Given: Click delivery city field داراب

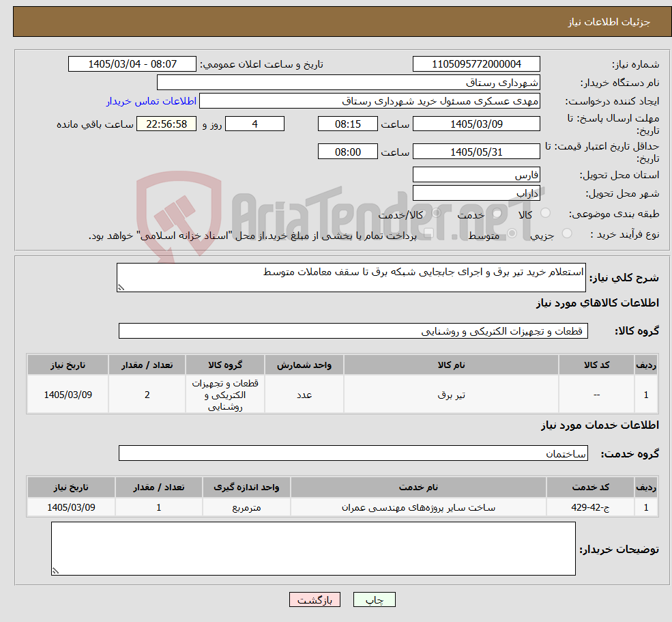Looking at the screenshot, I should (476, 193).
